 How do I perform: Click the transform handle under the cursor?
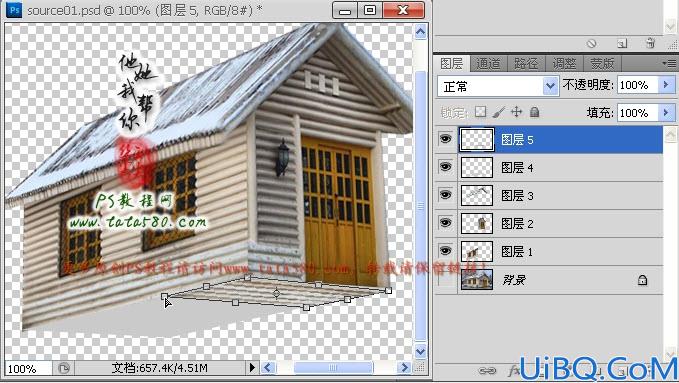[164, 296]
